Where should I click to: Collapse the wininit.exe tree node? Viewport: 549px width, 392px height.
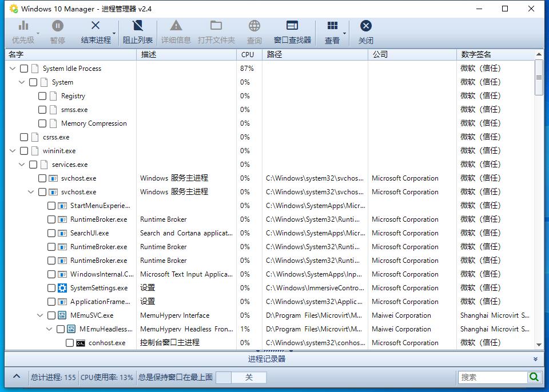point(13,150)
